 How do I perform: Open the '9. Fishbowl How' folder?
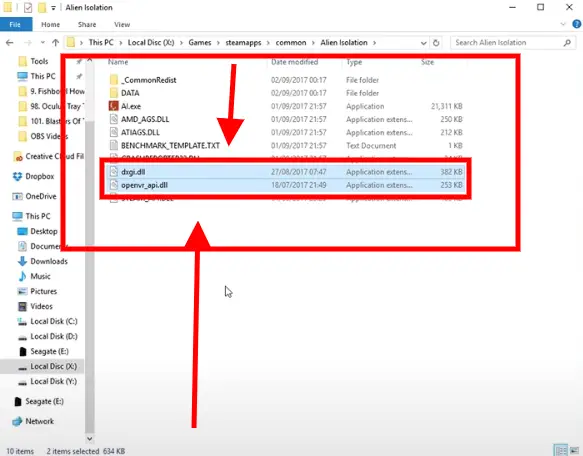pos(57,91)
